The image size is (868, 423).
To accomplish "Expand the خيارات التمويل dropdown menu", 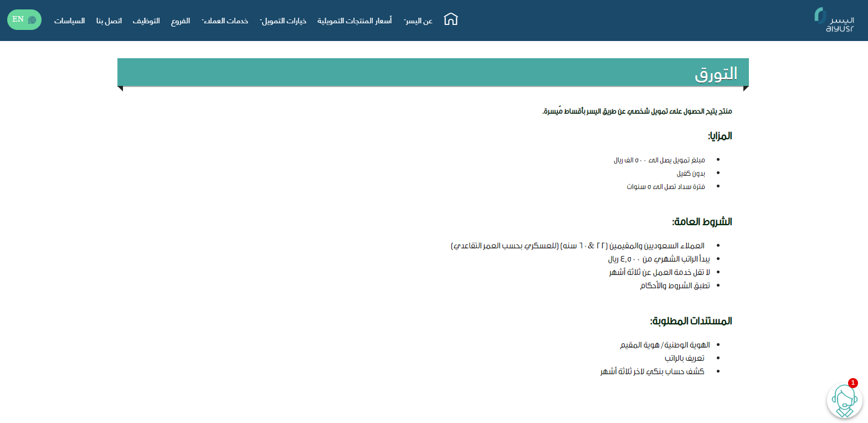I will 283,21.
